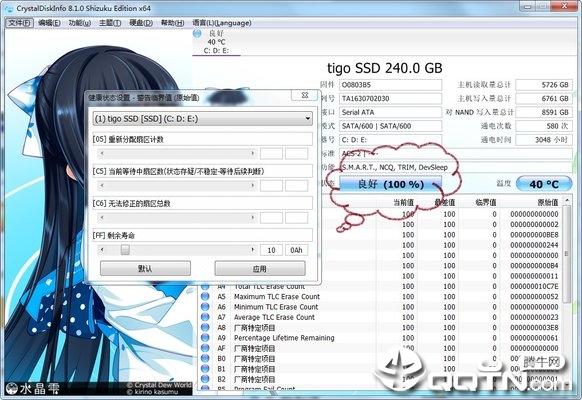Click the serial number field TA1630702030
Viewport: 582px width, 400px height.
390,99
